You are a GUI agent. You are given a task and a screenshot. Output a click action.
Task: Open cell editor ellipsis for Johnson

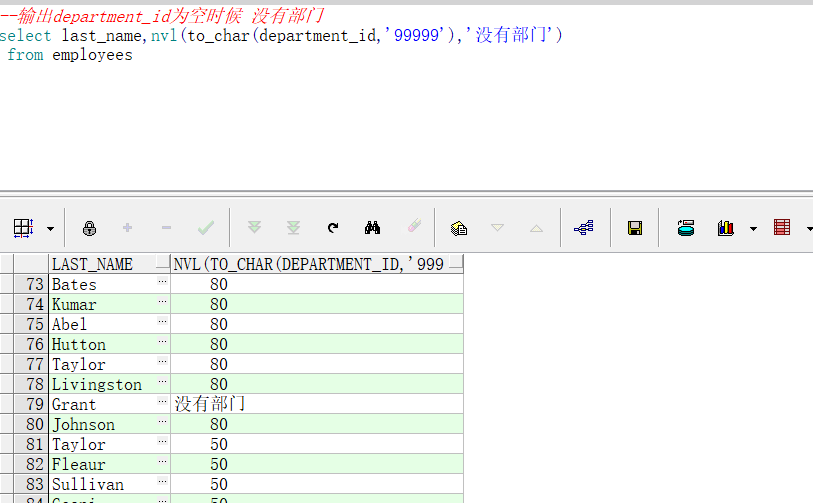pos(162,422)
